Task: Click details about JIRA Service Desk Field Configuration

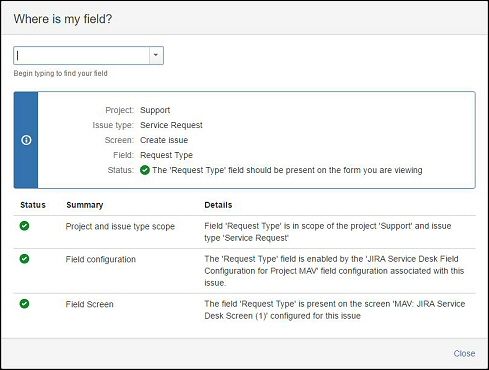Action: click(x=334, y=271)
